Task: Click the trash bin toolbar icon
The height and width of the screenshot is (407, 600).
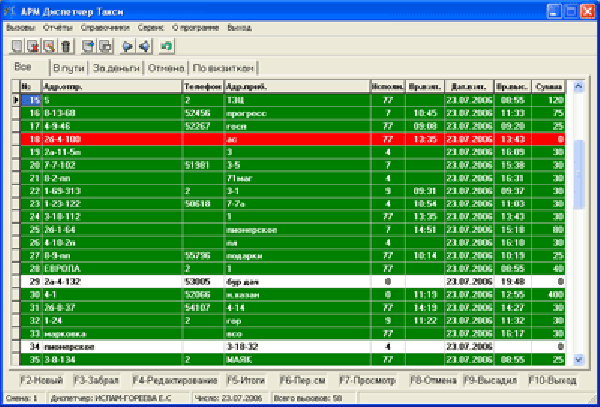Action: point(66,46)
